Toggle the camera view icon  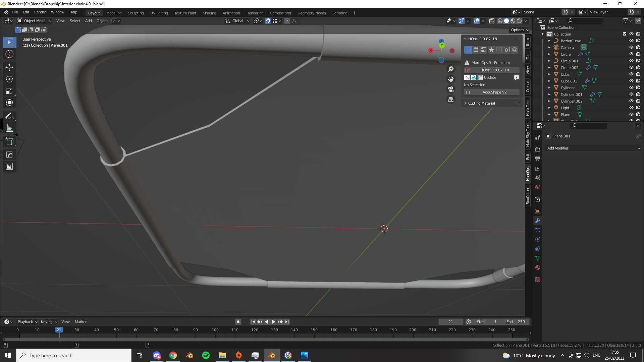pos(451,89)
